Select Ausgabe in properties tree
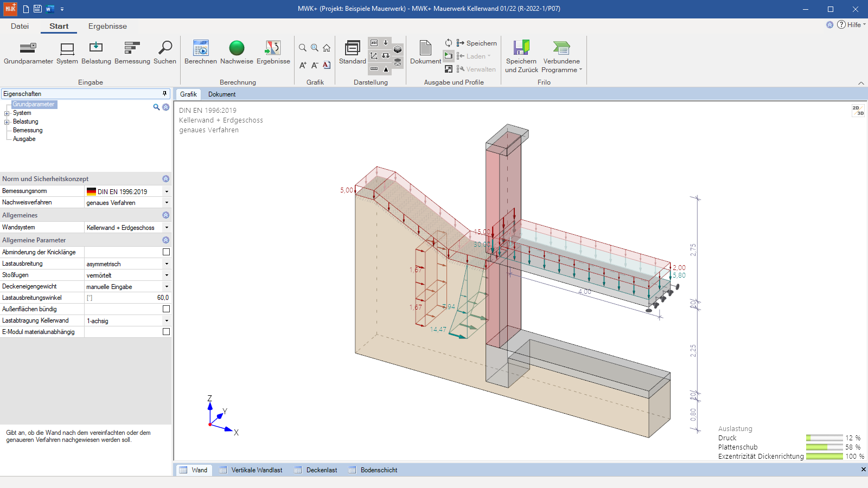868x488 pixels. [x=24, y=139]
